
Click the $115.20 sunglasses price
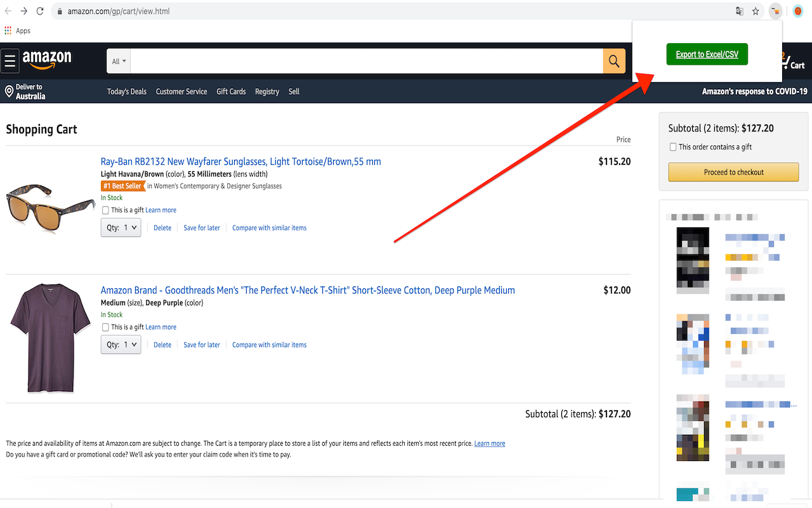click(x=615, y=161)
